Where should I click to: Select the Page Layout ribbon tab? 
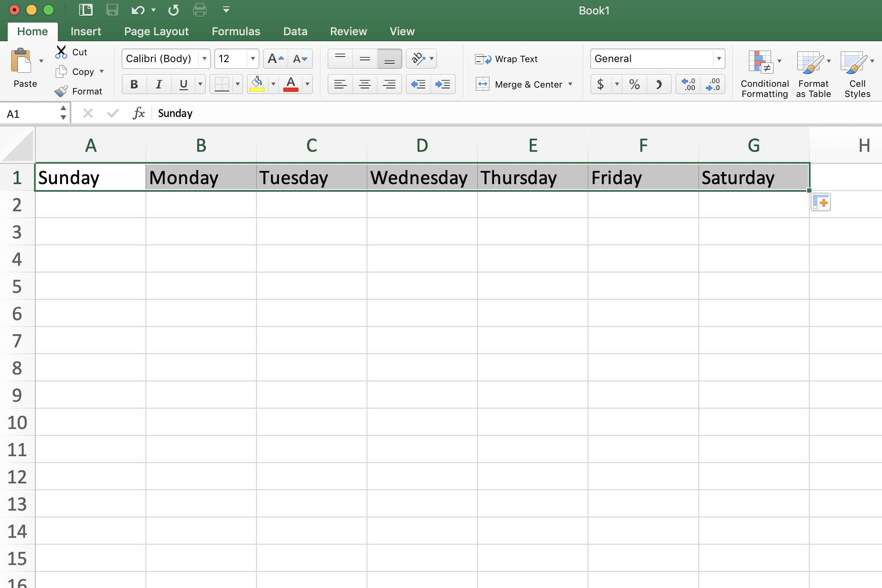pos(156,31)
